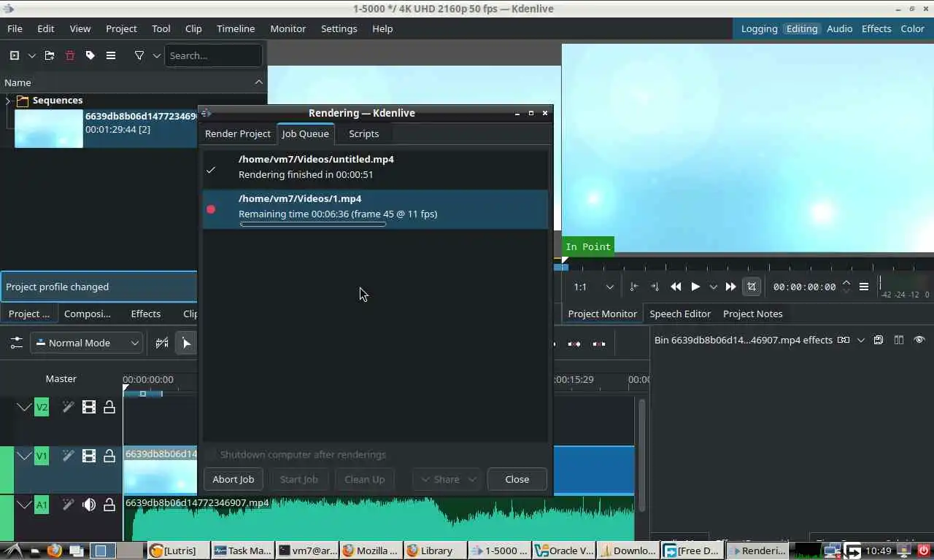934x560 pixels.
Task: Switch to the Render Project tab
Action: click(238, 133)
